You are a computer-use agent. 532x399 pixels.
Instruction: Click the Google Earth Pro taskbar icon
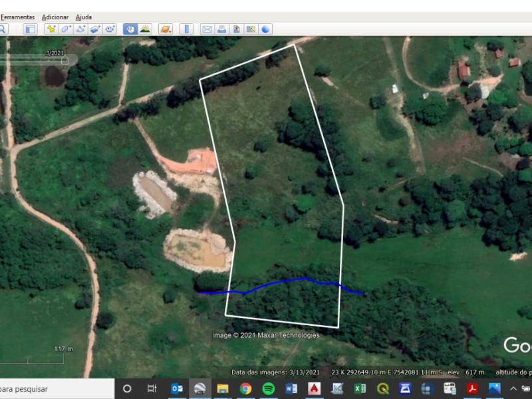(x=200, y=389)
